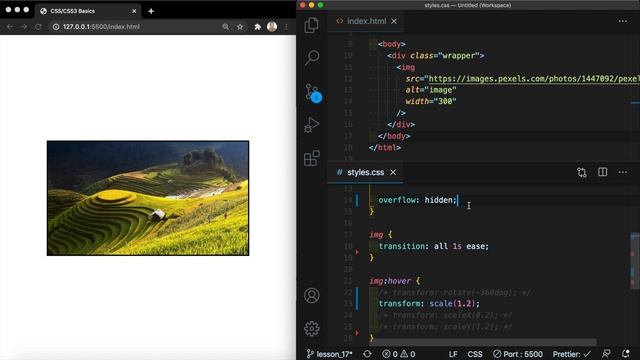640x360 pixels.
Task: Close the CSS/CSS3 Basics browser tab
Action: point(134,11)
